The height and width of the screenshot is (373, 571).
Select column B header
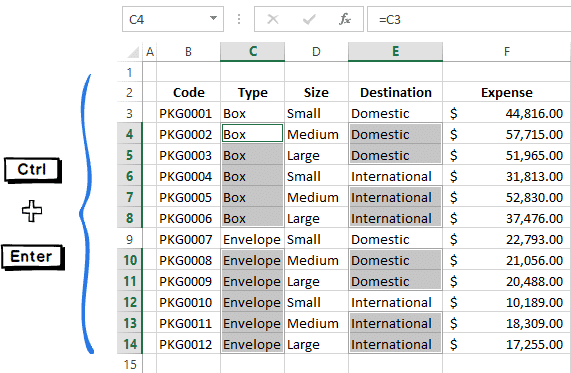188,52
